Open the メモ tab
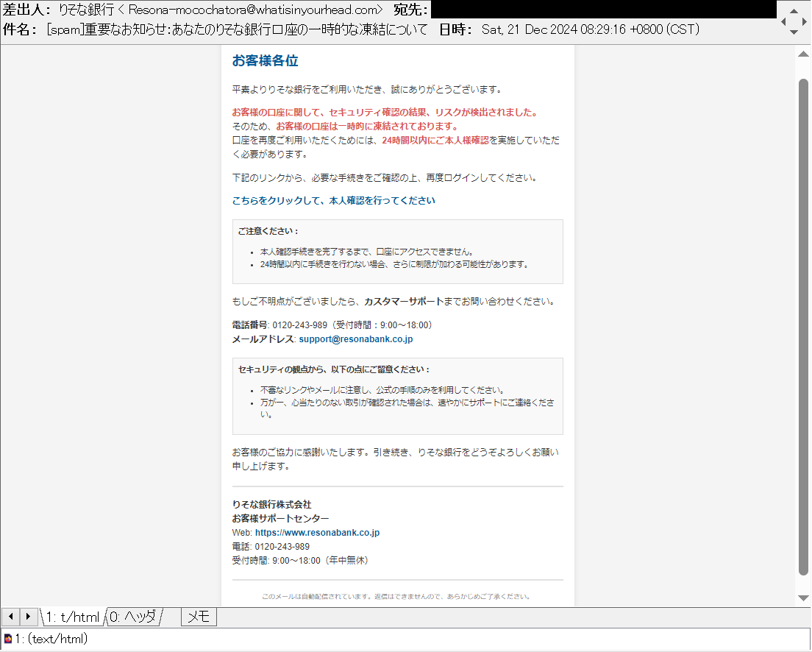Image resolution: width=812 pixels, height=652 pixels. [199, 617]
